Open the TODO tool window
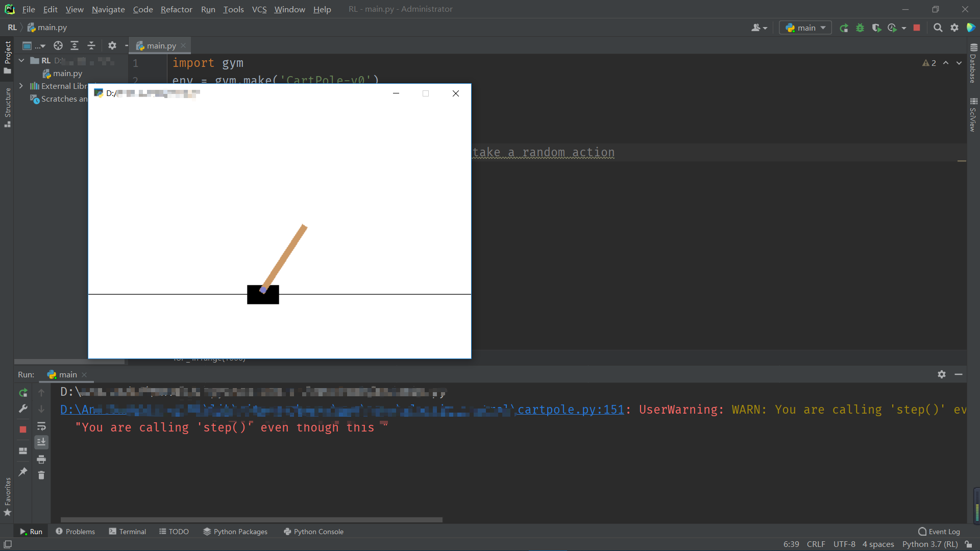This screenshot has height=551, width=980. (174, 532)
